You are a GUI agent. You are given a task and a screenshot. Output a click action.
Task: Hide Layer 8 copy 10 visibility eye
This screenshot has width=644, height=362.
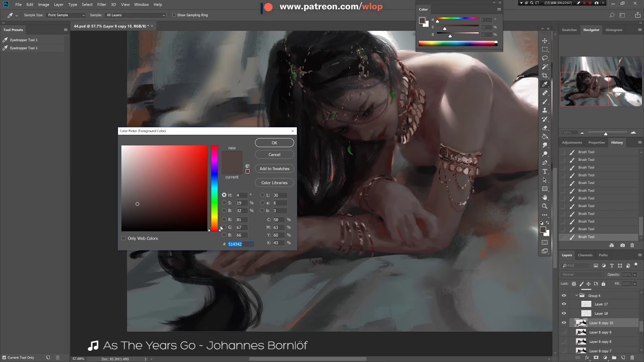(563, 323)
